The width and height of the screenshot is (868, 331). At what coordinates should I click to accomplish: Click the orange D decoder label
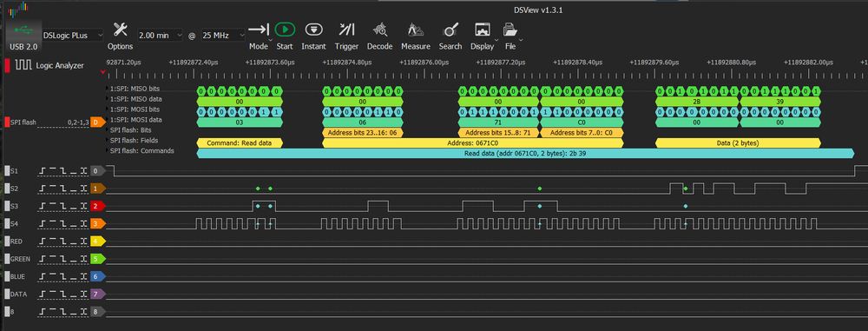click(x=97, y=122)
